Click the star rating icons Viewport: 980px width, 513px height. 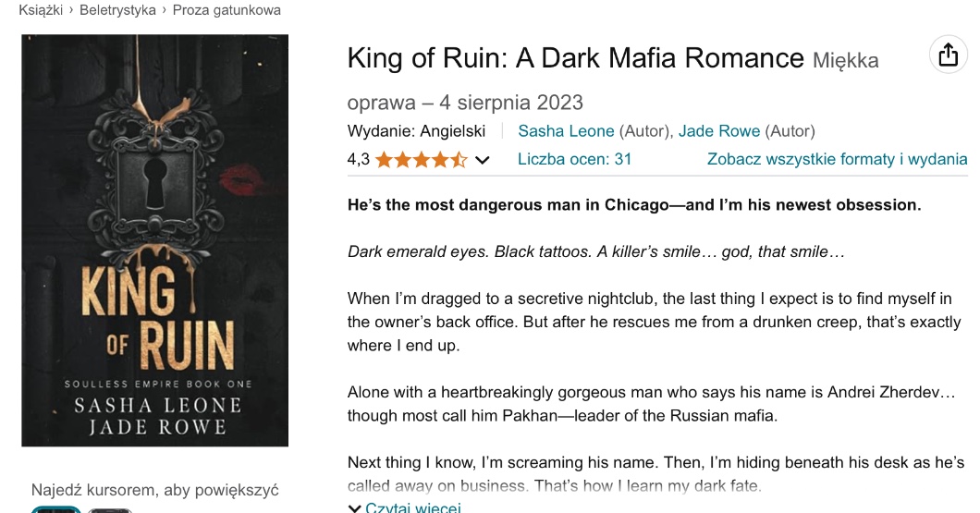(421, 159)
